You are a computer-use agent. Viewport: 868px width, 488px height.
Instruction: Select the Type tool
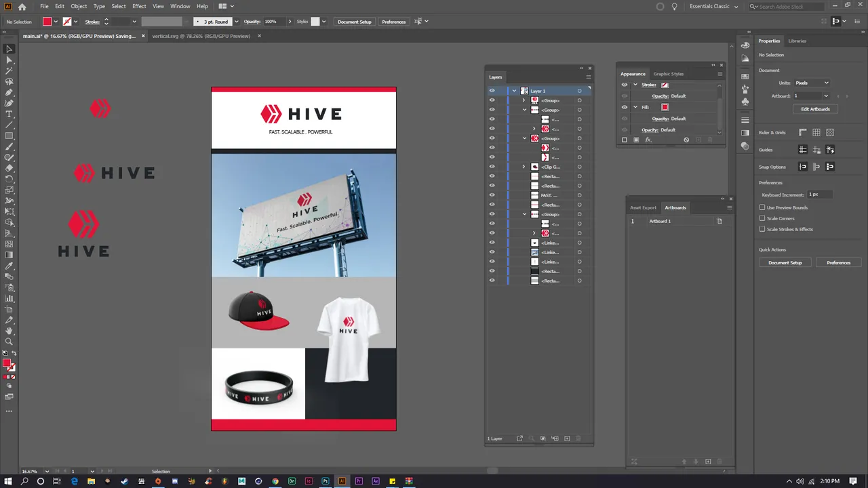click(9, 114)
